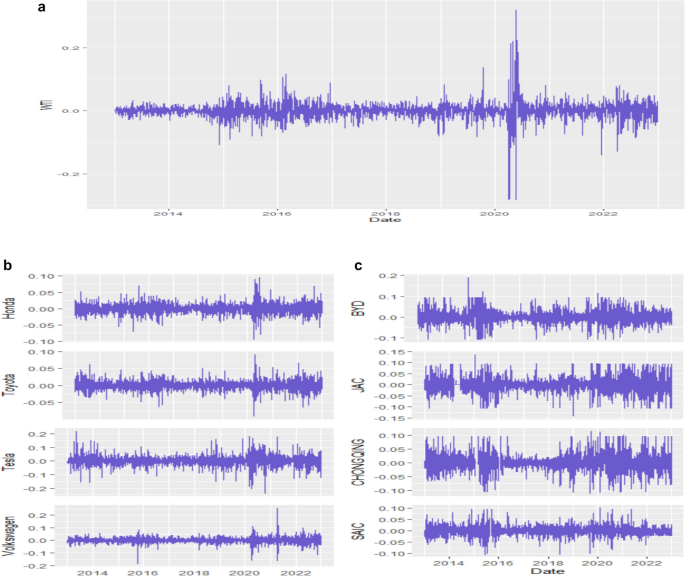Click the JAC return series plot
Screen dimensions: 685x576
(548, 385)
